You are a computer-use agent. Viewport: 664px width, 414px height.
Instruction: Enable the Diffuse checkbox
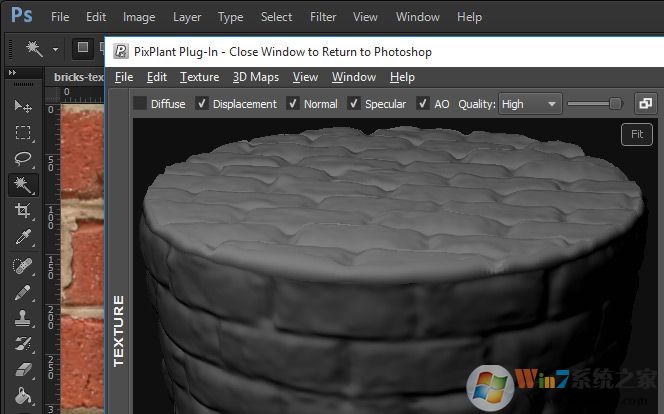pos(140,103)
